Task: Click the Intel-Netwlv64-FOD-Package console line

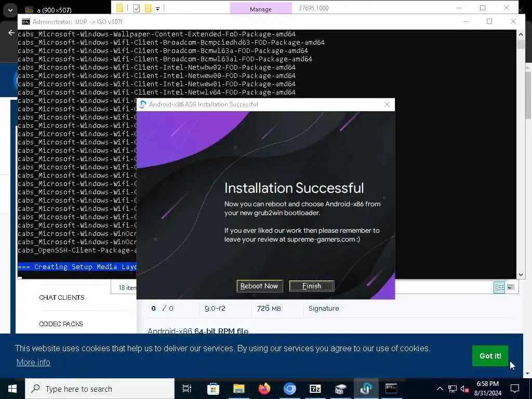Action: click(x=156, y=92)
